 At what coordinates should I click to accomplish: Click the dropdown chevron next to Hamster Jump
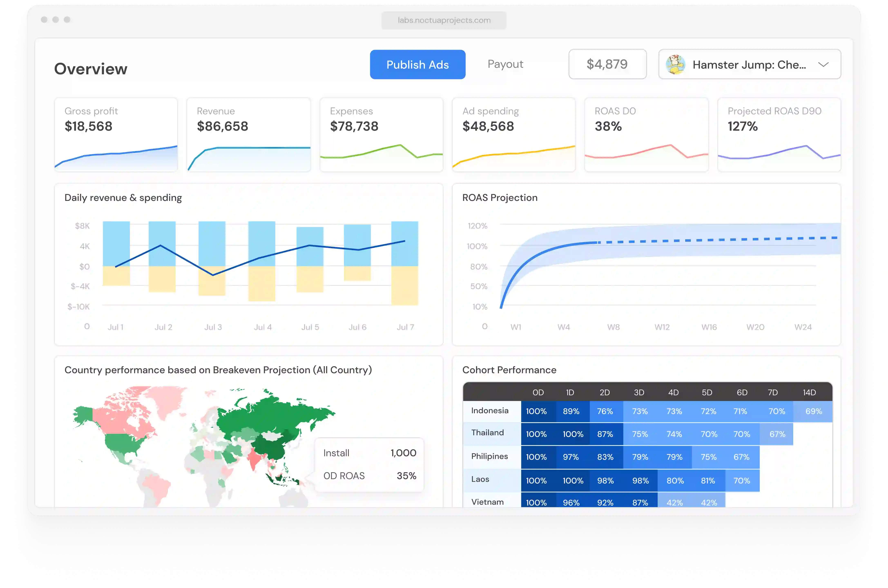[823, 65]
